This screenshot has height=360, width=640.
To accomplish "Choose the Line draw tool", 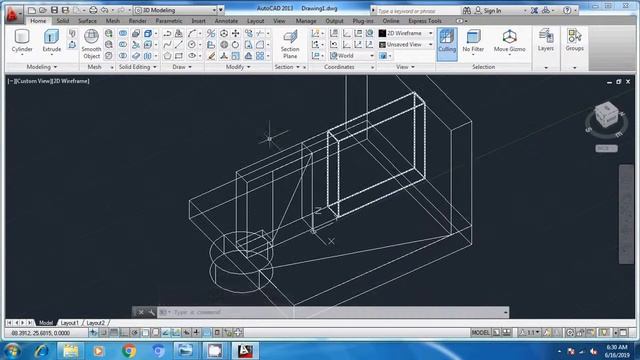I will (178, 44).
